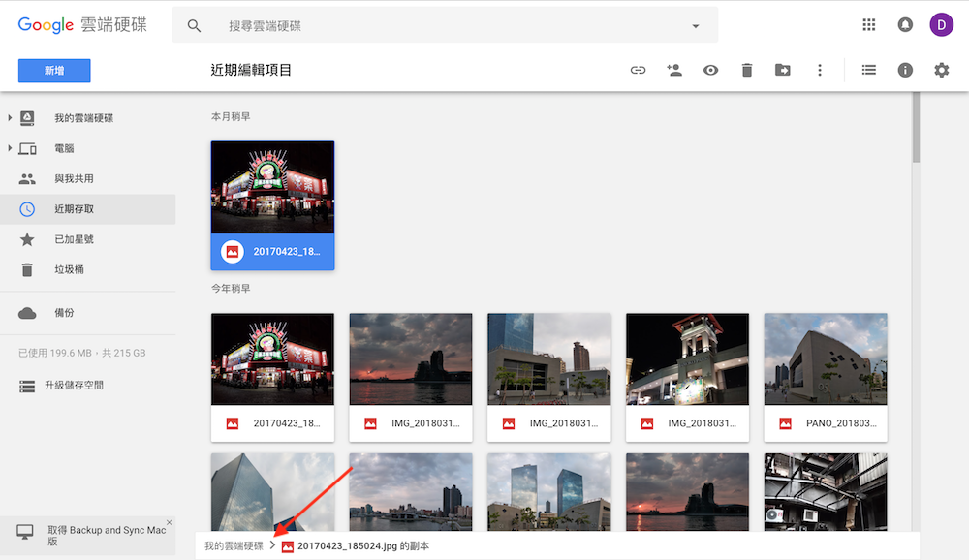Click the PANO_201803 file type icon
969x560 pixels.
[785, 423]
